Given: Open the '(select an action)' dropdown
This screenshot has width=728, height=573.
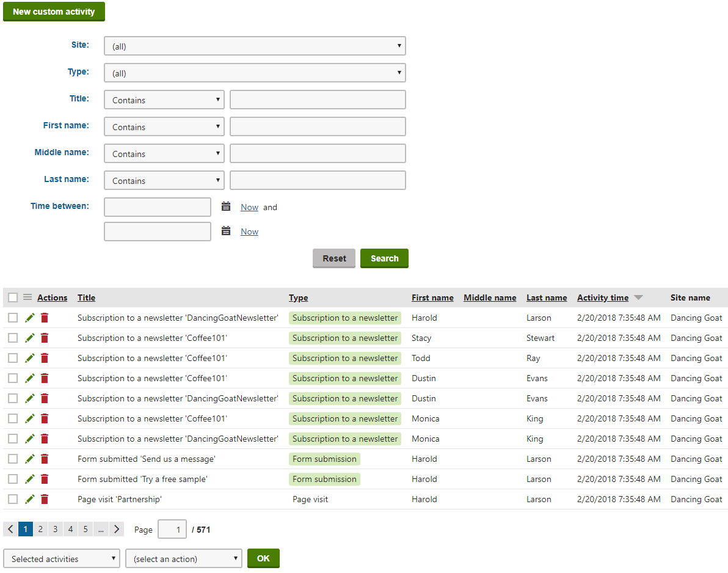Looking at the screenshot, I should point(183,558).
